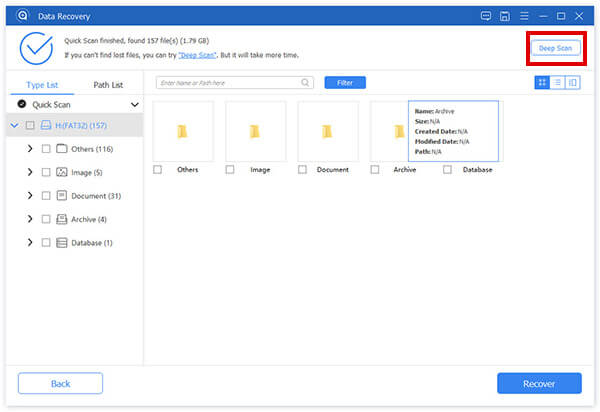This screenshot has width=600, height=412.
Task: Click the Database label in grid
Action: (478, 169)
